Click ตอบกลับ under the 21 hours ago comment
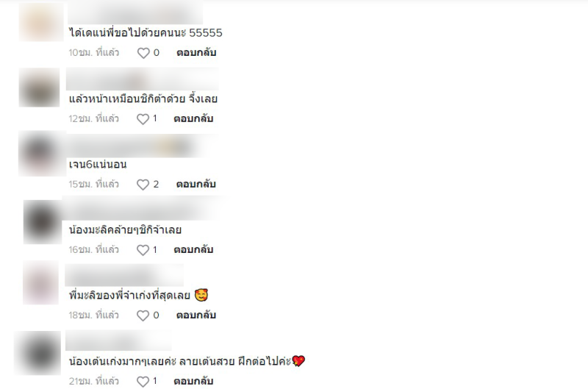The width and height of the screenshot is (588, 389). coord(193,381)
